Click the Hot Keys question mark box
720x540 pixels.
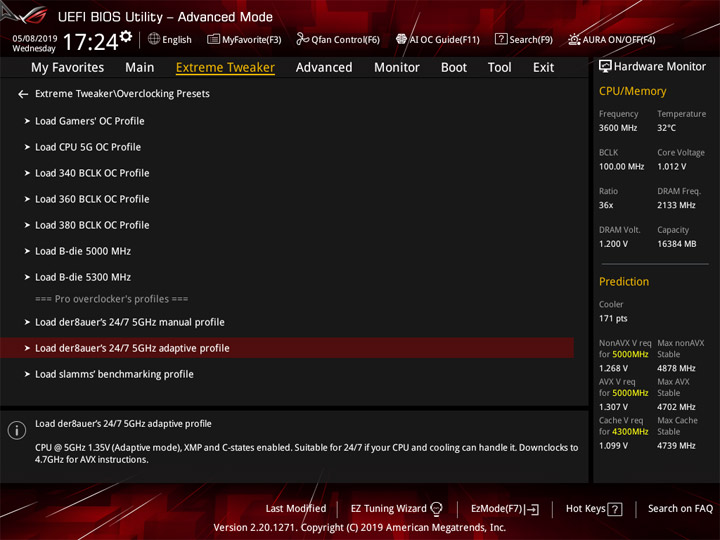pyautogui.click(x=614, y=509)
